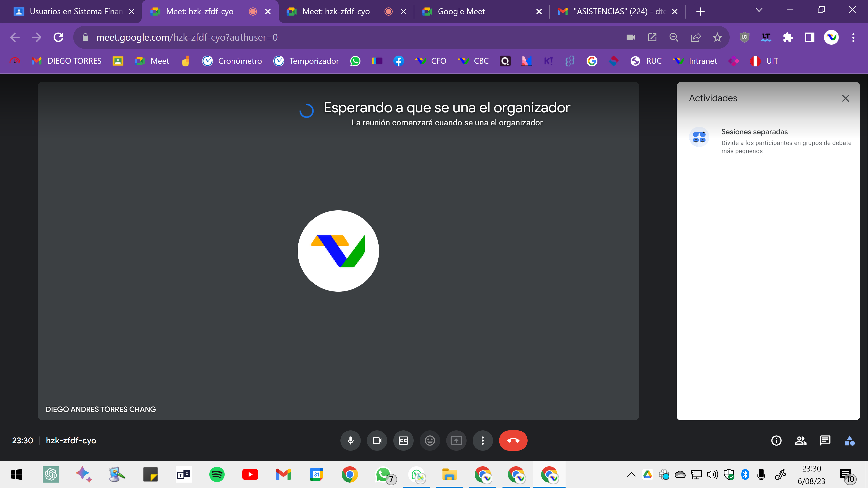This screenshot has width=868, height=488.
Task: Launch Spotify from the taskbar
Action: coord(217,474)
